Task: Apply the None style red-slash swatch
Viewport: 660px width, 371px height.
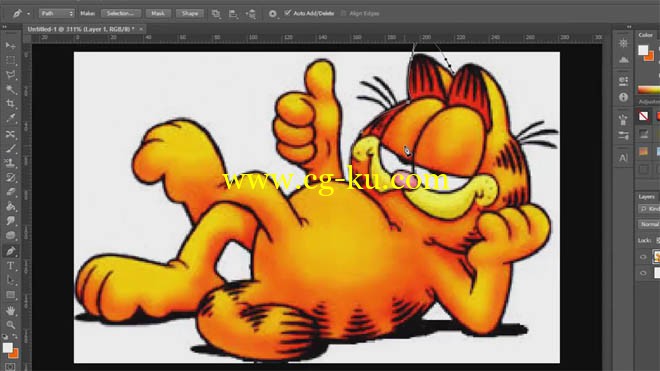Action: point(643,116)
